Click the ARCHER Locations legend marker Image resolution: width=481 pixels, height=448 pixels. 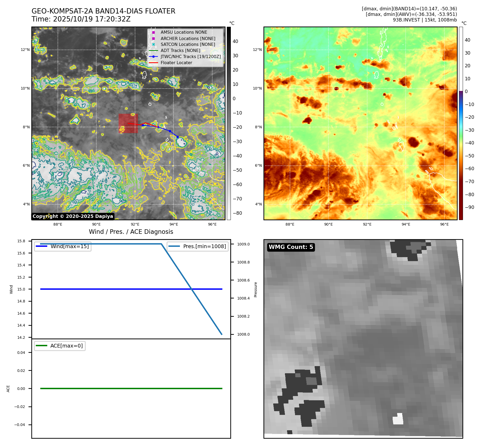153,38
